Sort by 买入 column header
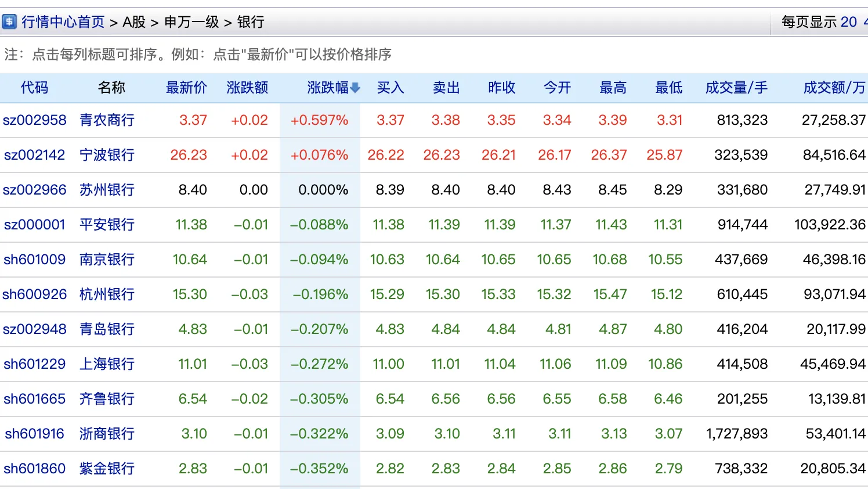Image resolution: width=868 pixels, height=489 pixels. point(390,88)
